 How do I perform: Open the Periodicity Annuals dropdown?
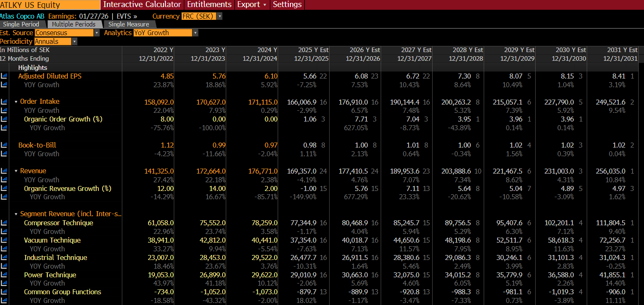[x=74, y=41]
